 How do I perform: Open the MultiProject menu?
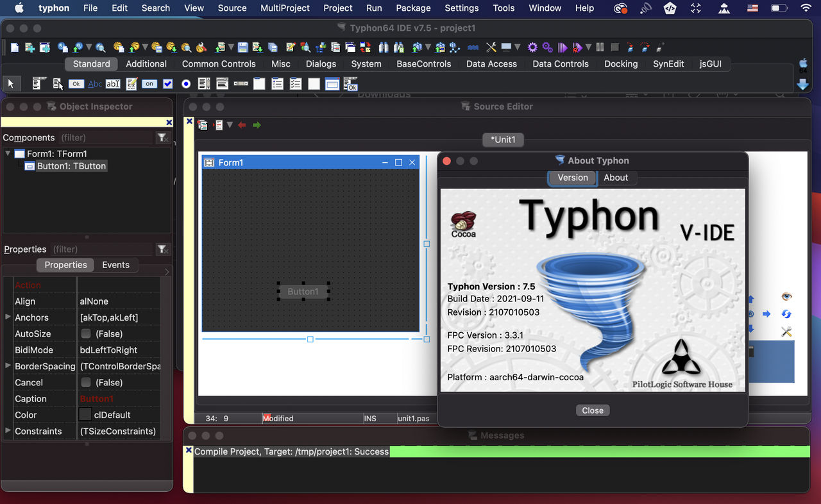[285, 8]
